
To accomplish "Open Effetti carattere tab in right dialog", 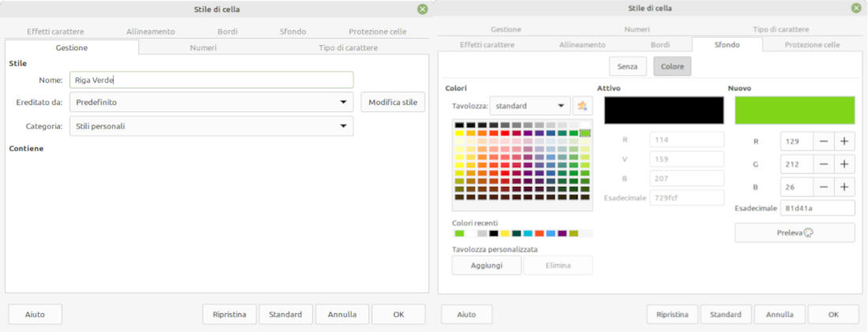I will [x=487, y=45].
